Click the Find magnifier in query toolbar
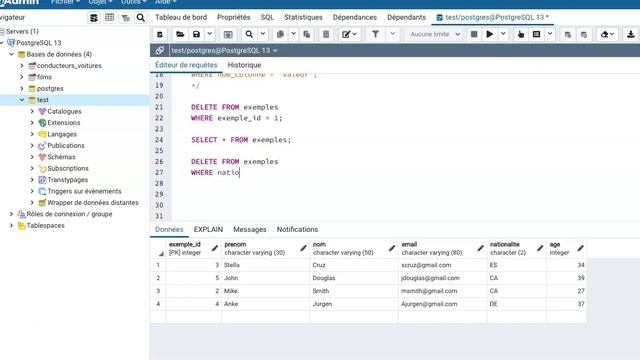This screenshot has height=360, width=640. pos(249,34)
